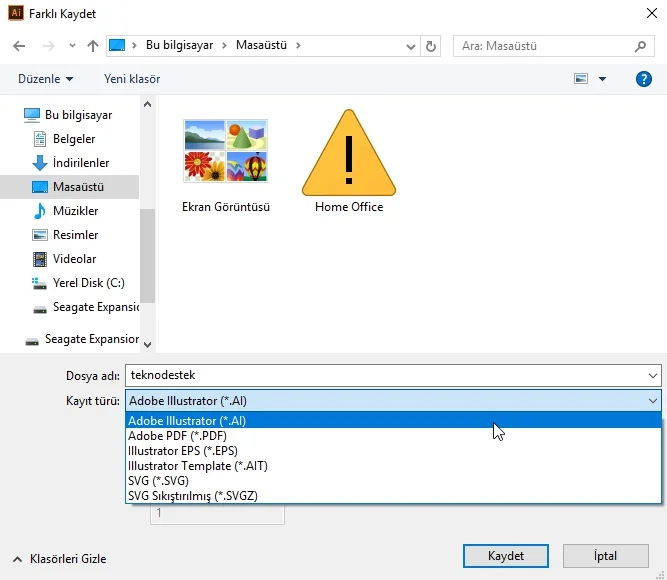This screenshot has height=580, width=667.
Task: Open Resimler in the sidebar
Action: (66, 235)
